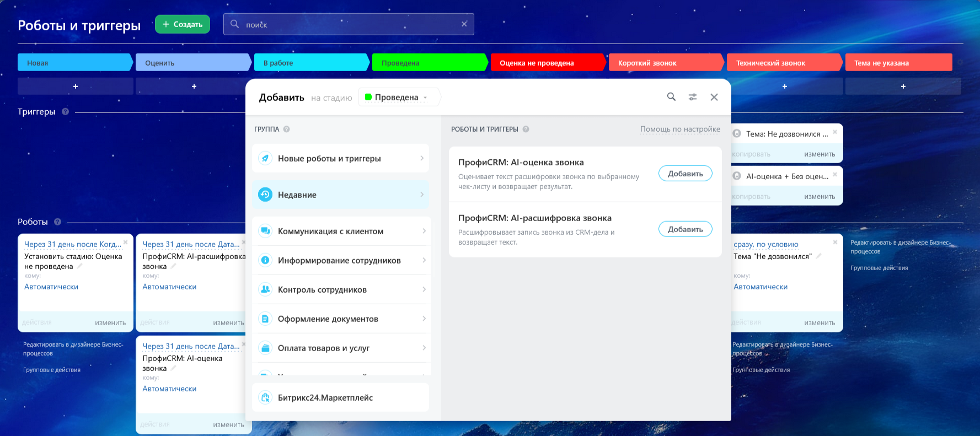This screenshot has height=436, width=980.
Task: Click the document icon of Оформление документов
Action: [265, 319]
